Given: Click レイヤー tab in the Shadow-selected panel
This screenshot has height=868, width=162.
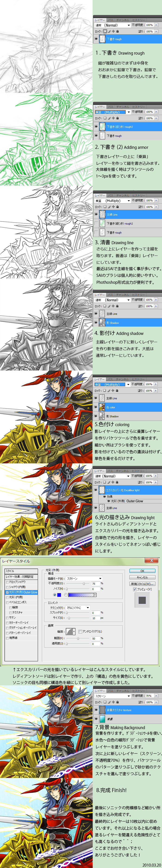Looking at the screenshot, I should (x=100, y=295).
